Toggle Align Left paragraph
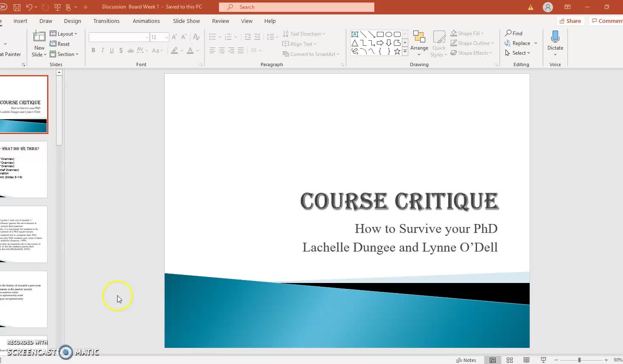Image resolution: width=623 pixels, height=364 pixels. [x=213, y=50]
